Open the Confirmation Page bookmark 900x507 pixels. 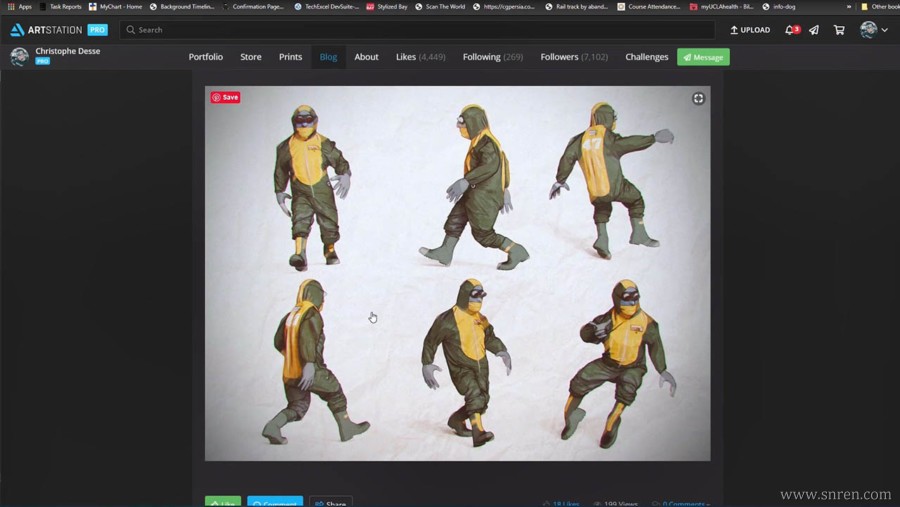pyautogui.click(x=253, y=6)
